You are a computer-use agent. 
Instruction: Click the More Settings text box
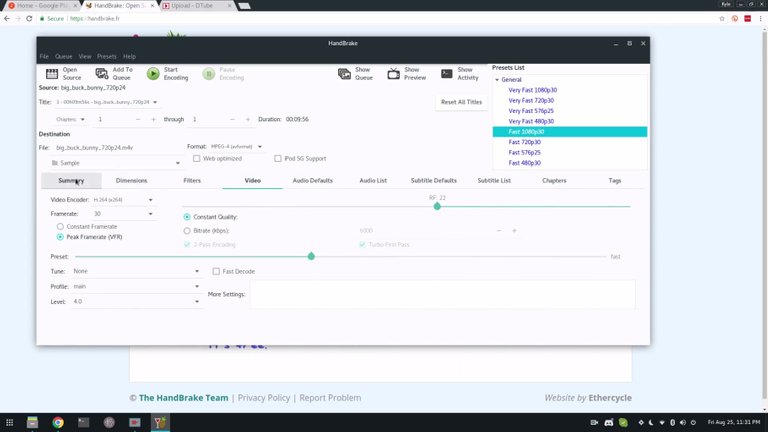coord(443,294)
